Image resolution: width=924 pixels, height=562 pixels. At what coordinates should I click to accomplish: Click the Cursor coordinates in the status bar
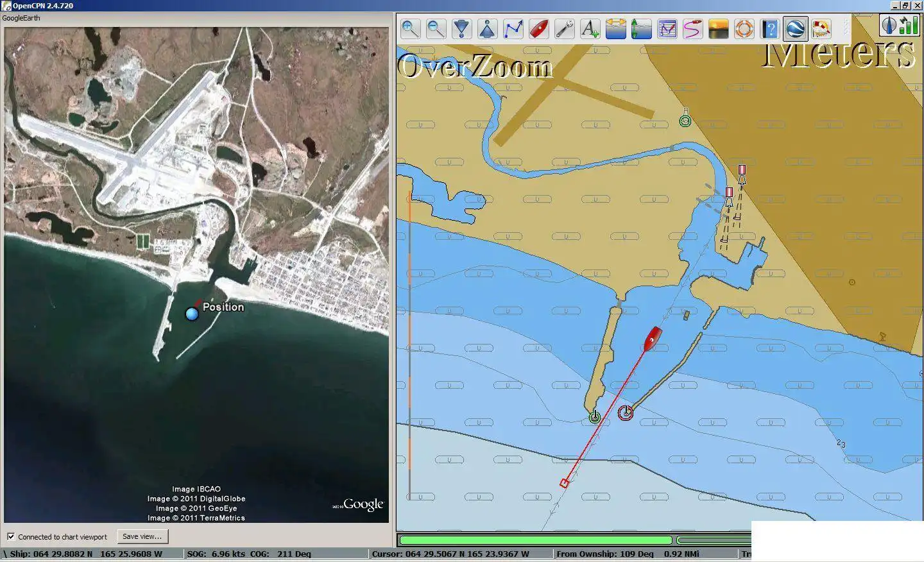(450, 554)
